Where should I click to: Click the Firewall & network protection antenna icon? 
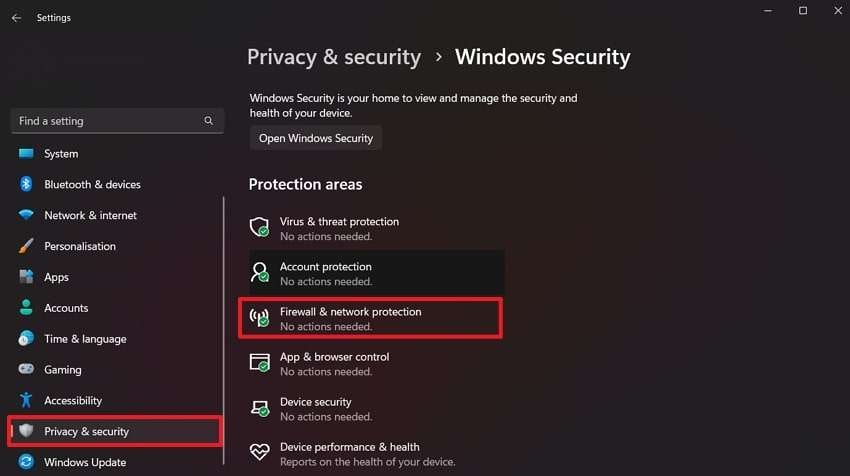(x=260, y=318)
